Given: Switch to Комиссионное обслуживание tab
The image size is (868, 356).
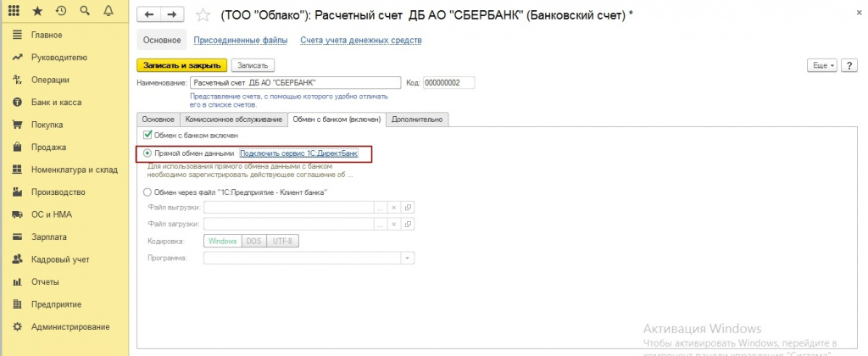Looking at the screenshot, I should point(234,120).
